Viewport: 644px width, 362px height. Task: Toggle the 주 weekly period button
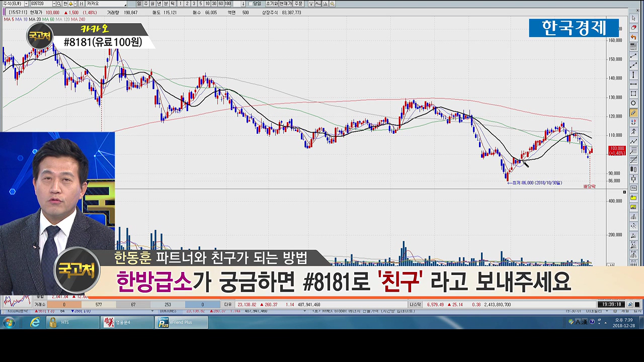click(x=146, y=4)
